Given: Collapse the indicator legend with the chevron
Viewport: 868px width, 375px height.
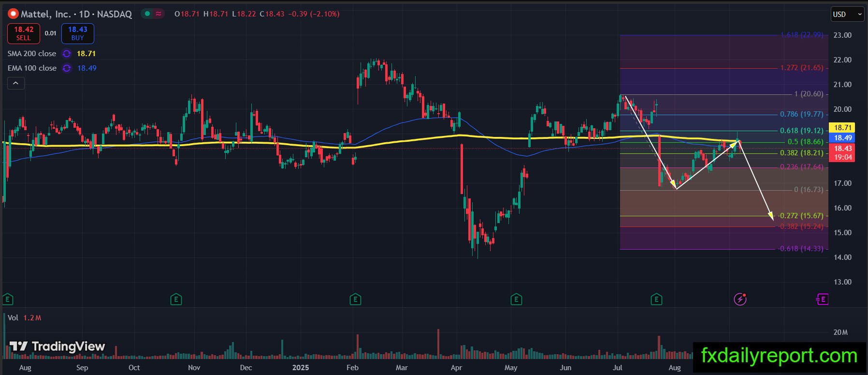Looking at the screenshot, I should click(15, 83).
